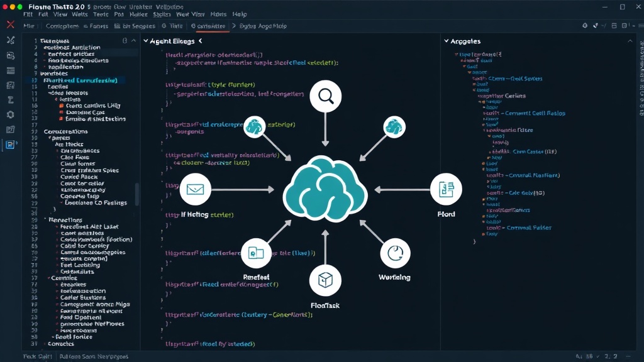Image resolution: width=644 pixels, height=362 pixels.
Task: Collapse the Acggeles panel chevron
Action: coord(447,41)
